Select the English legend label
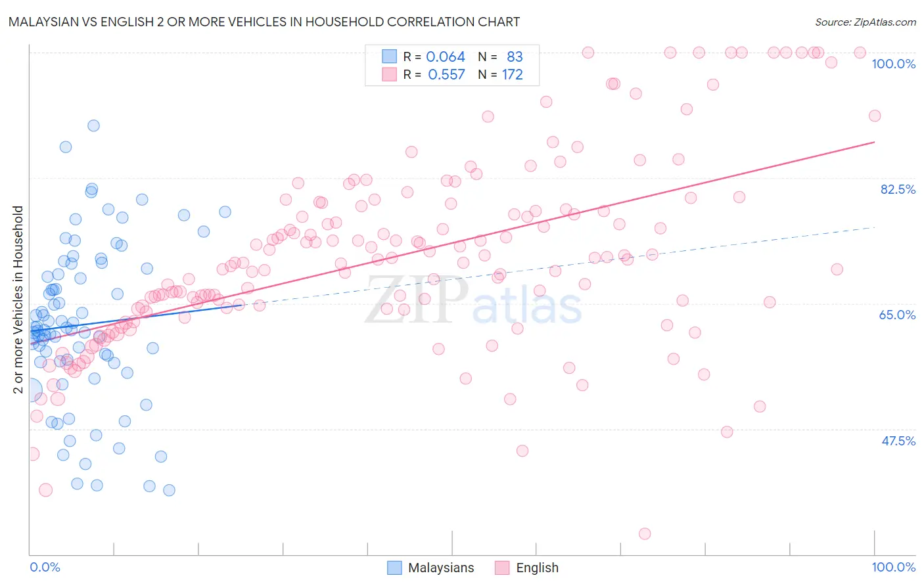924x586 pixels. point(537,568)
